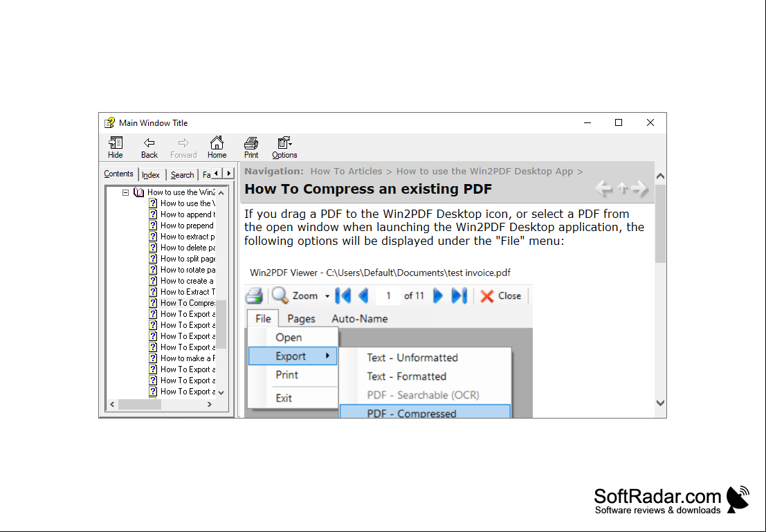This screenshot has height=532, width=766.
Task: Go to the next page in the Win2PDF Viewer
Action: point(438,295)
